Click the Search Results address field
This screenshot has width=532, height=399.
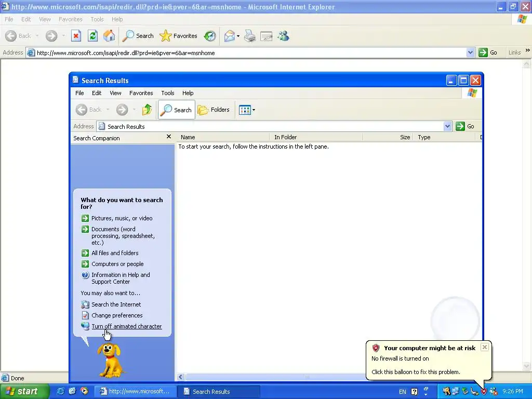click(x=270, y=126)
